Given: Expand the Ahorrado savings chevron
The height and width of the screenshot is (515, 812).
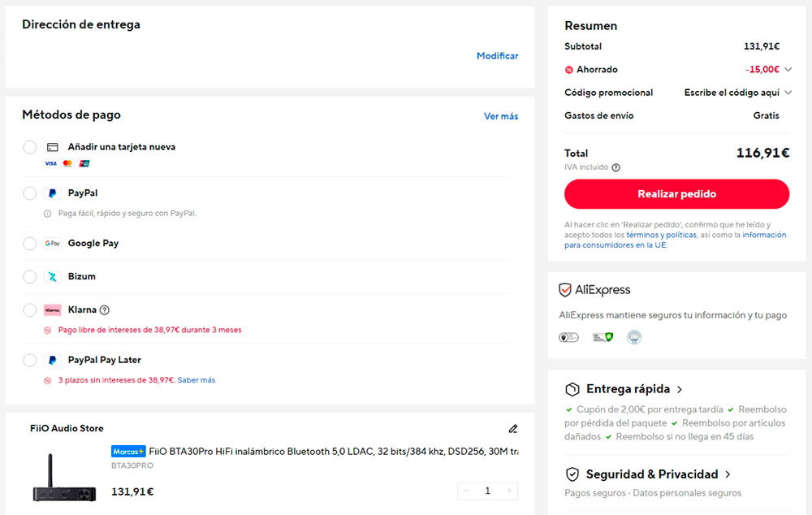Looking at the screenshot, I should tap(788, 69).
